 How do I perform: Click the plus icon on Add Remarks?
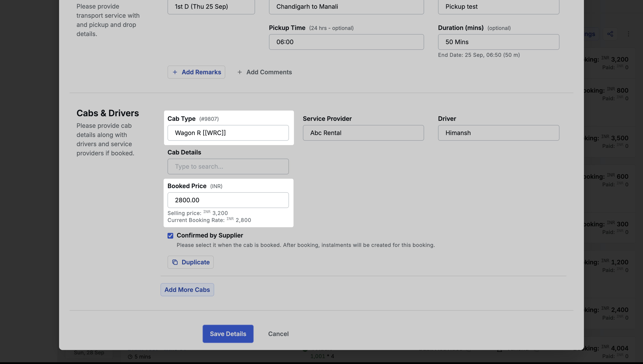click(x=175, y=72)
